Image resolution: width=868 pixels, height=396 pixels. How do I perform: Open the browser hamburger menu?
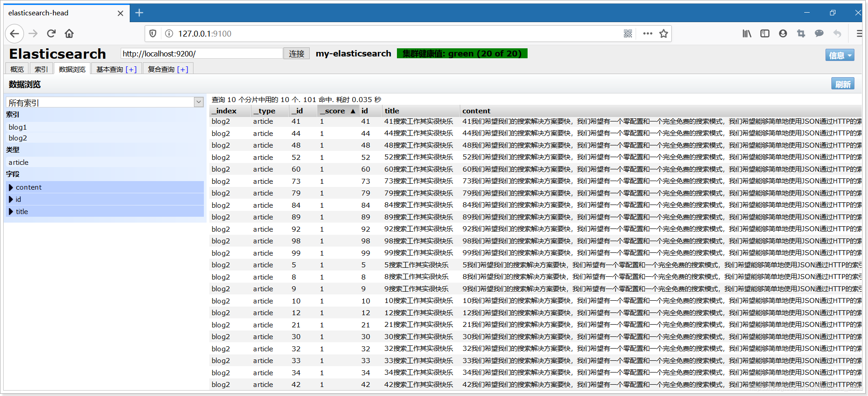click(859, 33)
